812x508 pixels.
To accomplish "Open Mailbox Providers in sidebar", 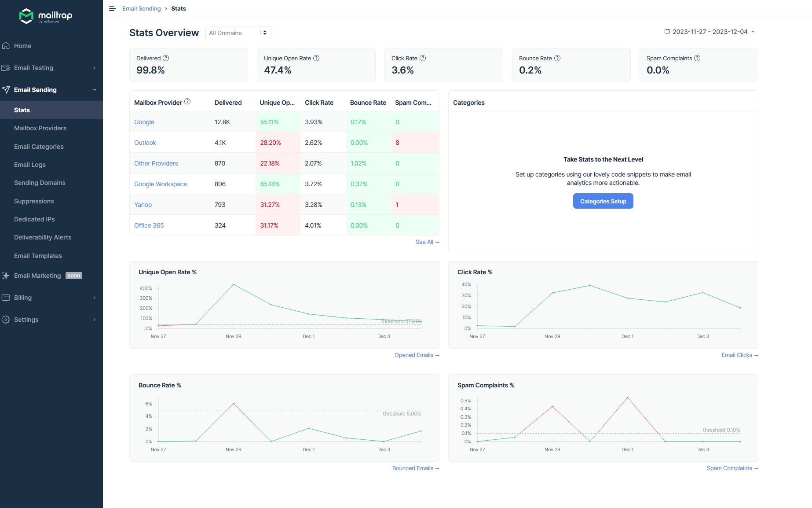I will coord(40,128).
